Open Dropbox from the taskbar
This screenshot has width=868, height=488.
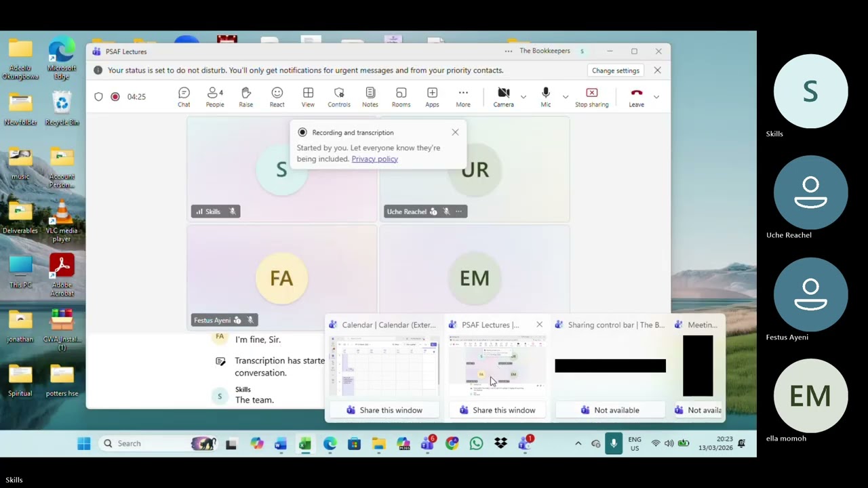point(500,443)
